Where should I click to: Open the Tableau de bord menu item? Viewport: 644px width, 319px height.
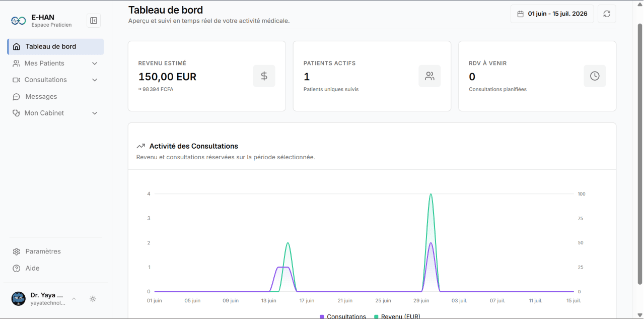pyautogui.click(x=56, y=46)
